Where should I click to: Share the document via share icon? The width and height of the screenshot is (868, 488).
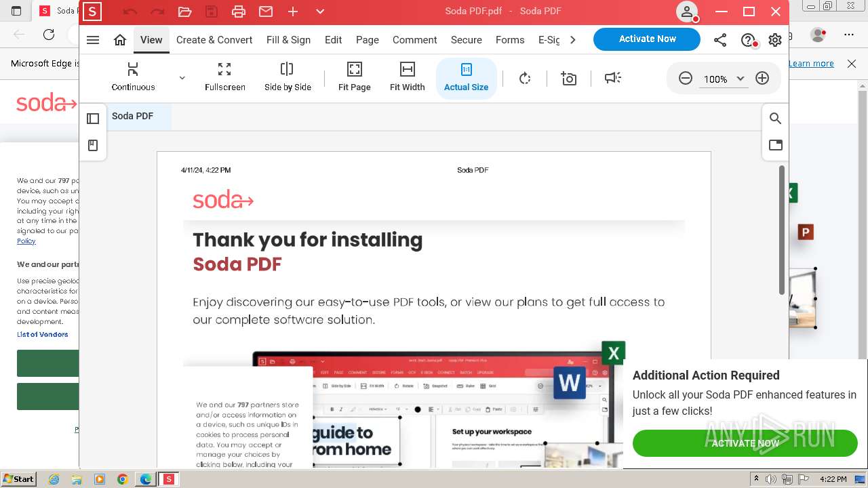tap(720, 40)
